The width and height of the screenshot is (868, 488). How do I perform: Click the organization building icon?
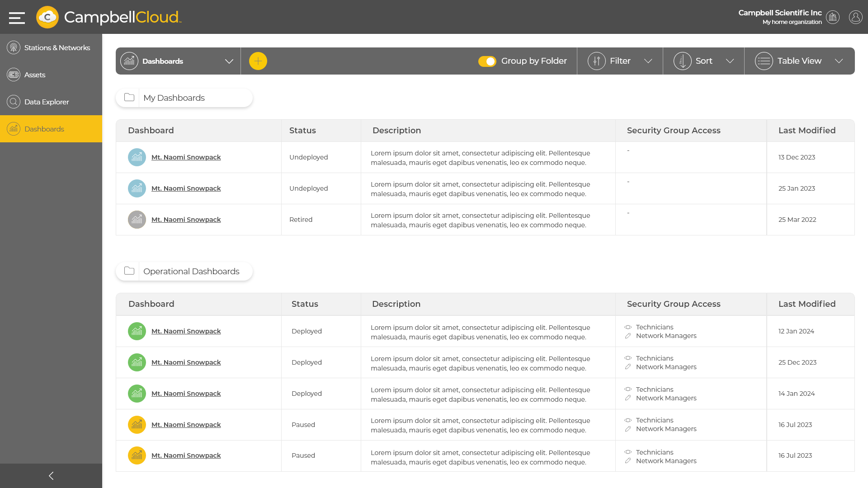pos(833,17)
